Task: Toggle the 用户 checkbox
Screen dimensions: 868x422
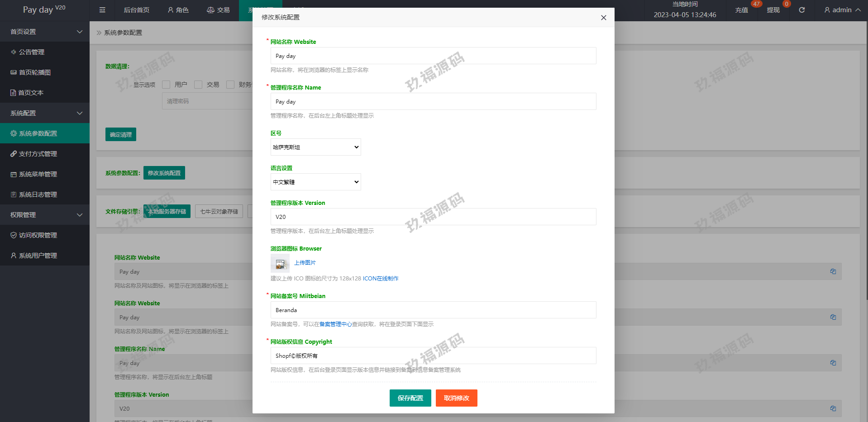Action: 166,85
